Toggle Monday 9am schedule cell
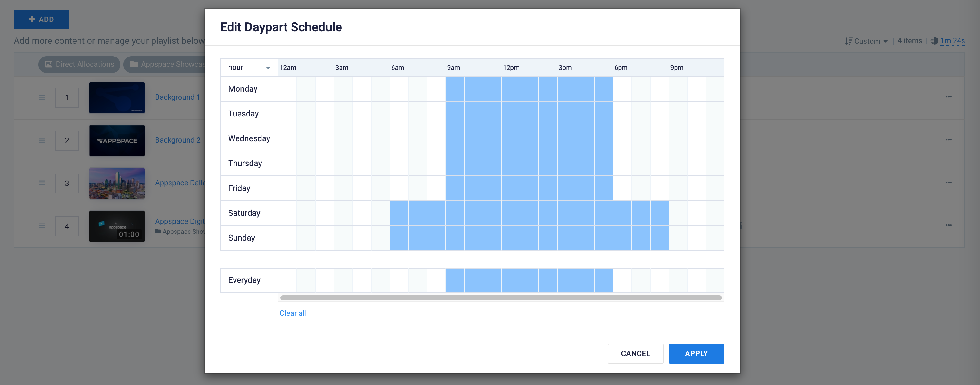The image size is (980, 385). [455, 89]
